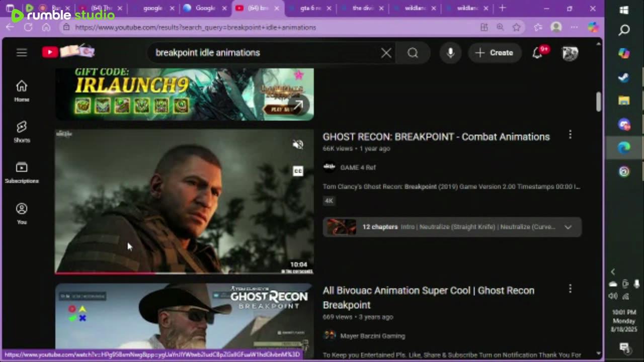This screenshot has width=644, height=362.
Task: Switch to the first wildlands tab
Action: (x=415, y=8)
